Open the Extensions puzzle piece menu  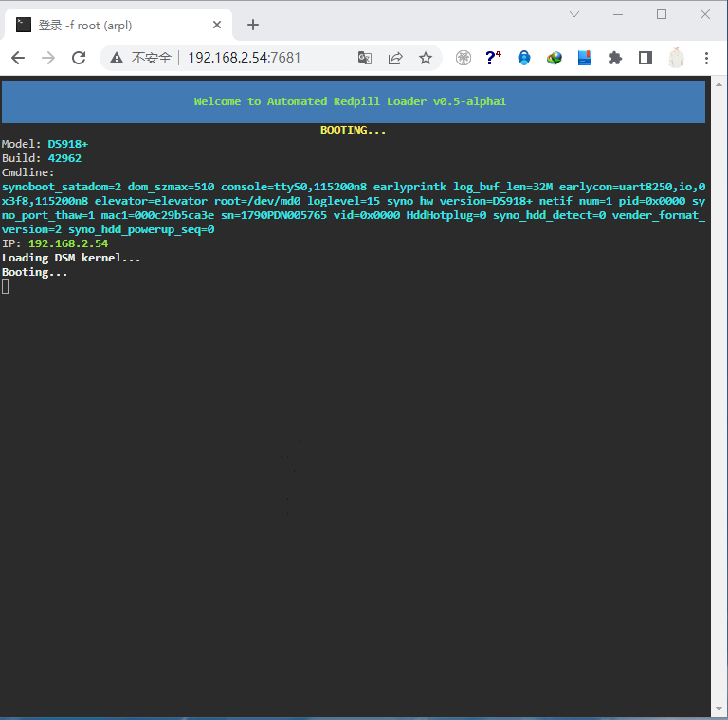click(x=614, y=58)
